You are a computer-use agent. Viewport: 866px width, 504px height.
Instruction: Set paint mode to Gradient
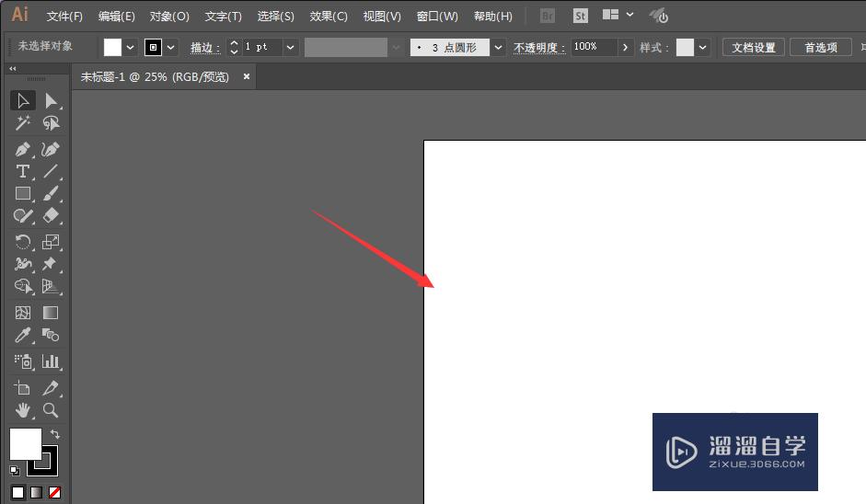coord(37,492)
